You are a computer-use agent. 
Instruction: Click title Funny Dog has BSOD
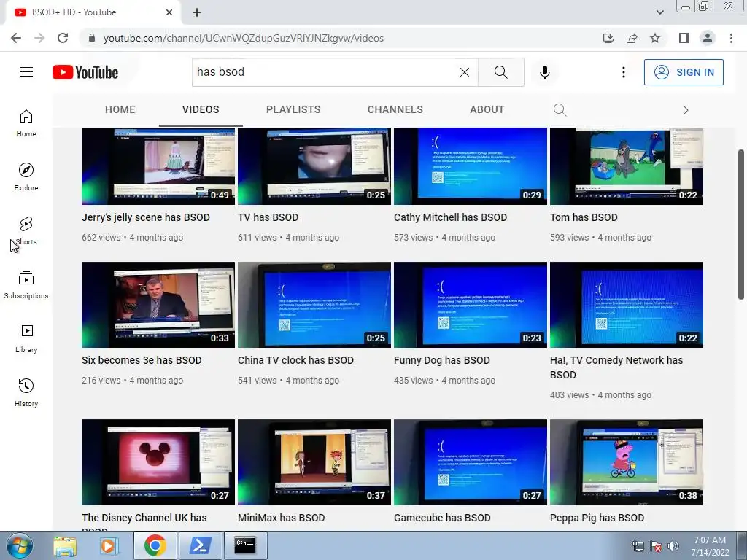tap(441, 360)
